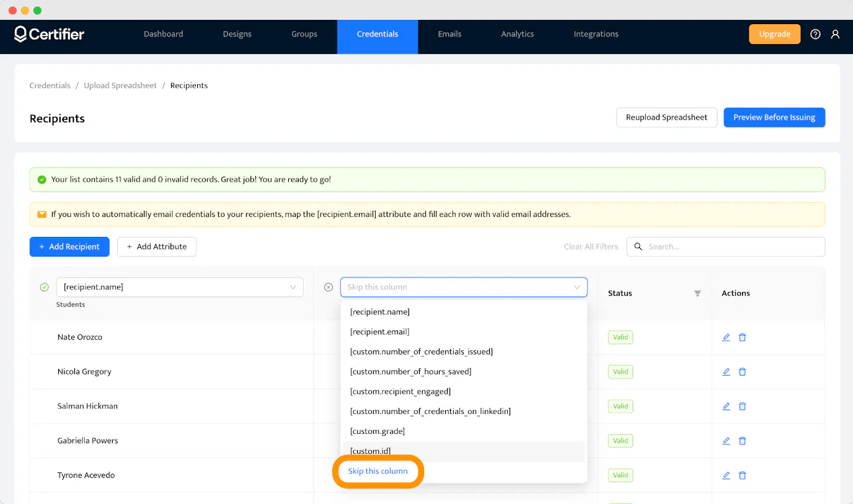Screen dimensions: 853x504
Task: Click the Certifier logo
Action: click(50, 34)
